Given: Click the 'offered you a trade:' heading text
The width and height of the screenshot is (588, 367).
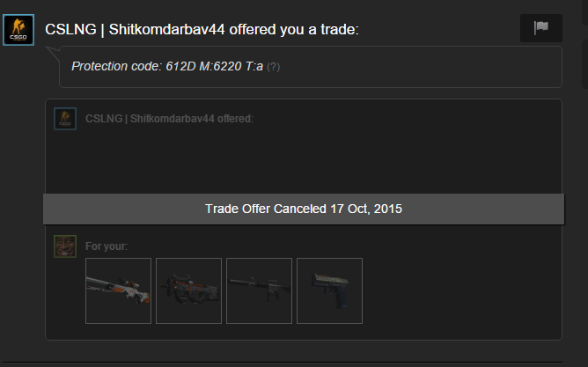Looking at the screenshot, I should pos(294,29).
